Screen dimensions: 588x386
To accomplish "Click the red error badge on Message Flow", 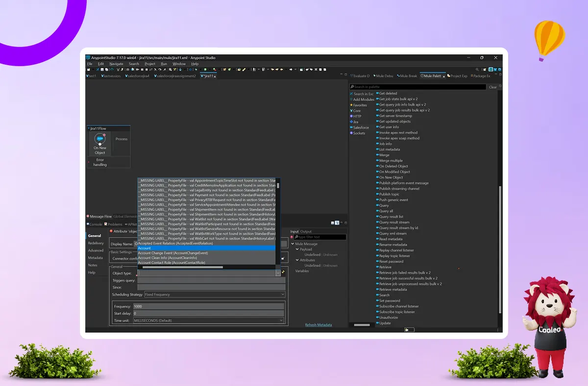I will tap(88, 216).
